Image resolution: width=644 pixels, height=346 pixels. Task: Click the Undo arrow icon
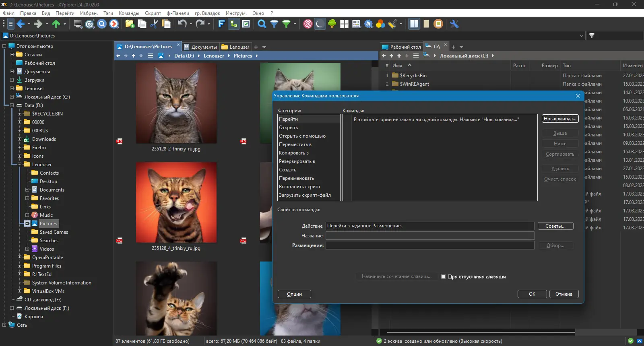point(182,24)
